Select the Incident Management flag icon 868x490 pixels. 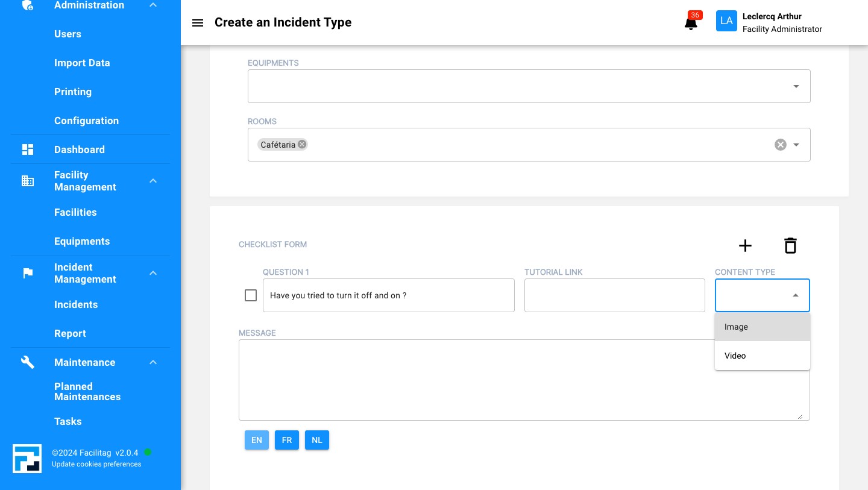coord(27,273)
